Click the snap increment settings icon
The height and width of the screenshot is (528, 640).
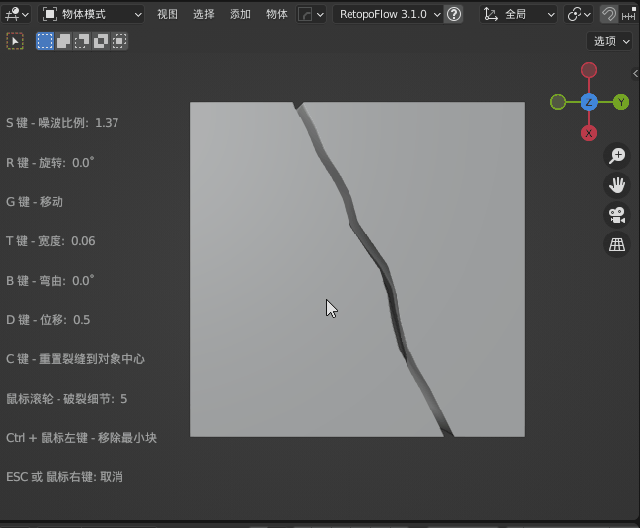[629, 15]
